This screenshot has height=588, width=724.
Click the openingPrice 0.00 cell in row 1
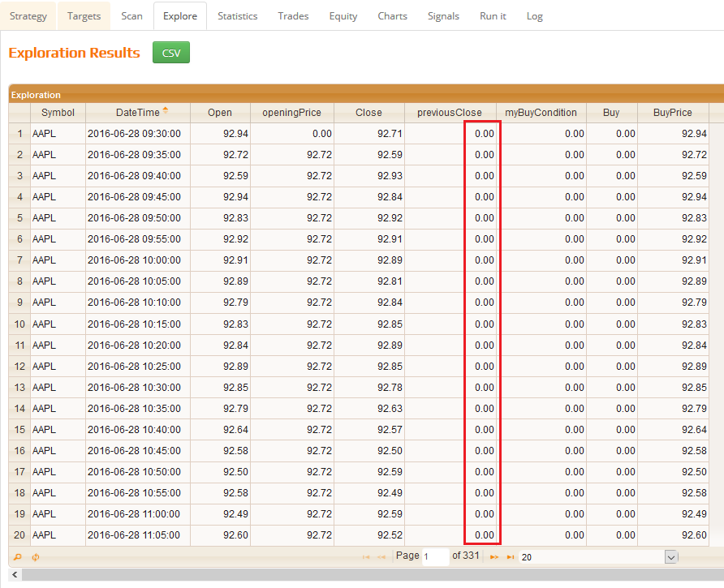pyautogui.click(x=292, y=134)
